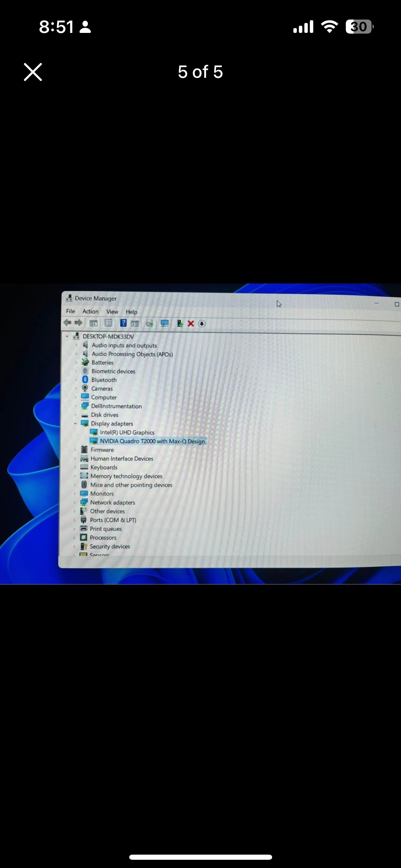The height and width of the screenshot is (868, 401).
Task: Click the blue Help question mark toolbar icon
Action: tap(123, 323)
